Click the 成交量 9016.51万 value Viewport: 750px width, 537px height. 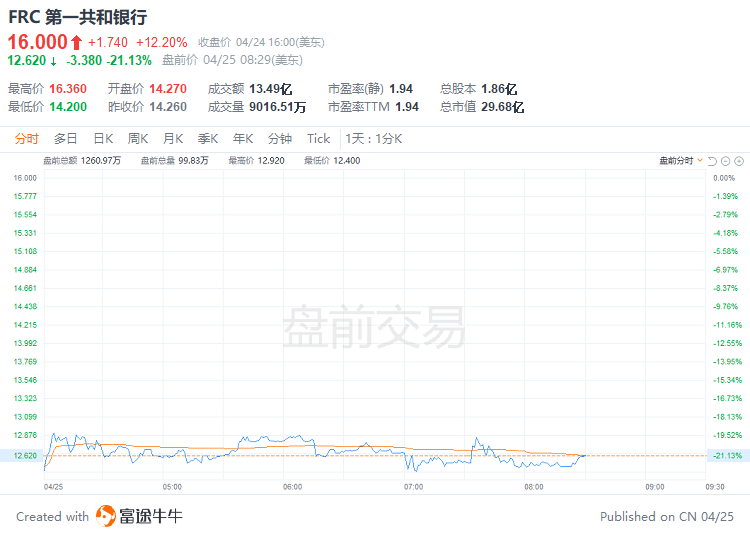pyautogui.click(x=277, y=107)
